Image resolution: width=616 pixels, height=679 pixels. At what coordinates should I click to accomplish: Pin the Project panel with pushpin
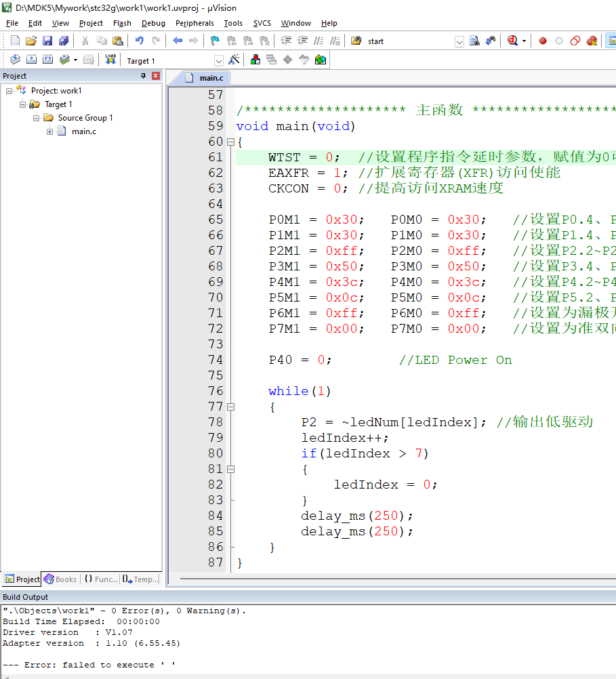(143, 76)
